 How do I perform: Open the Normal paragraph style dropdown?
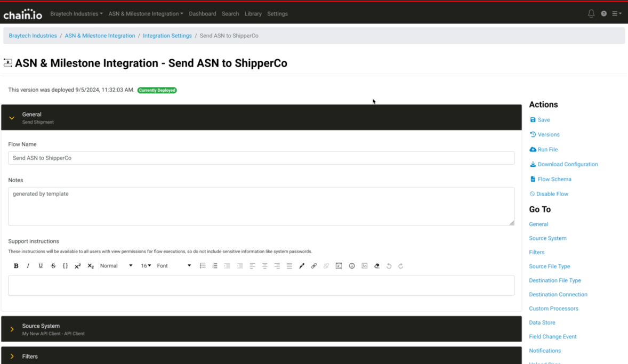coord(116,266)
